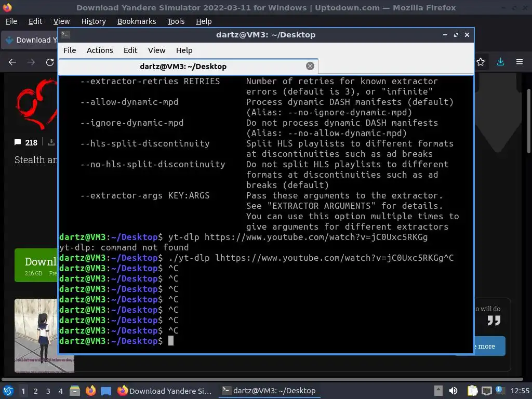Bookmark this page with the star icon
This screenshot has height=399, width=532.
click(481, 62)
